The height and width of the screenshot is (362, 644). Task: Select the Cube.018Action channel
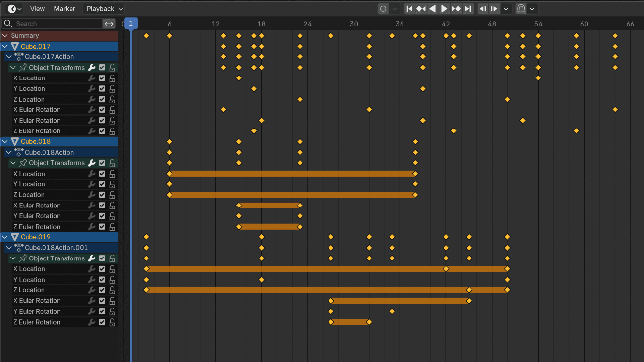tap(49, 153)
